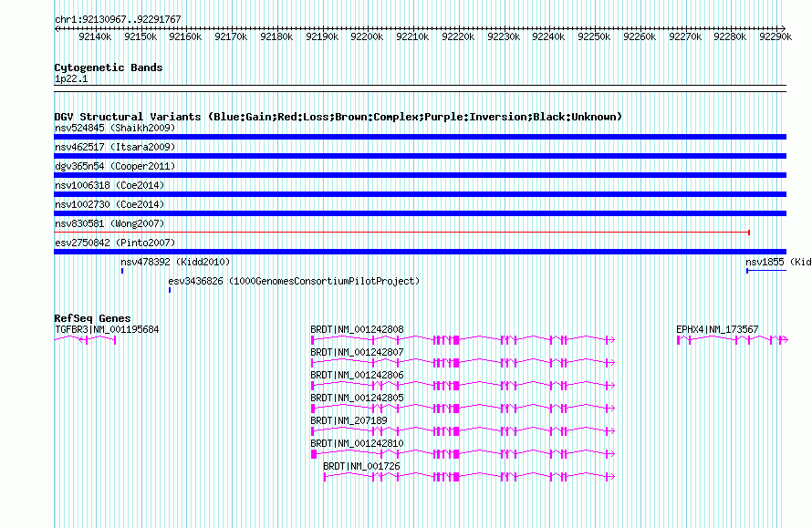Open the BRDT|NM_207189 transcript label
812x528 pixels.
[349, 420]
